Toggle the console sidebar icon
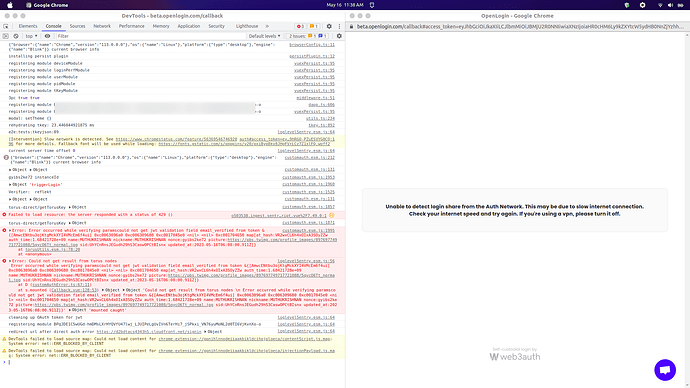The height and width of the screenshot is (388, 690). point(6,36)
